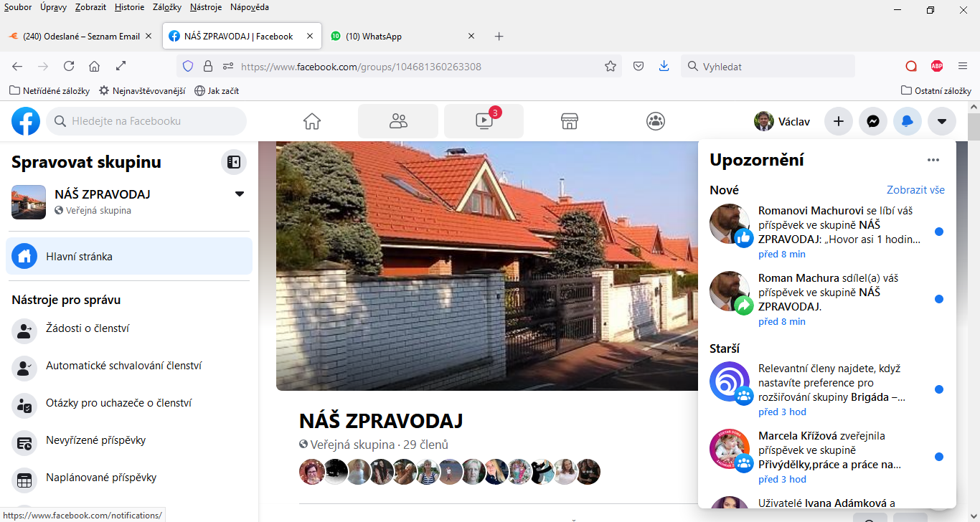
Task: Open Otázky pro uchazeče o členství
Action: (129, 404)
